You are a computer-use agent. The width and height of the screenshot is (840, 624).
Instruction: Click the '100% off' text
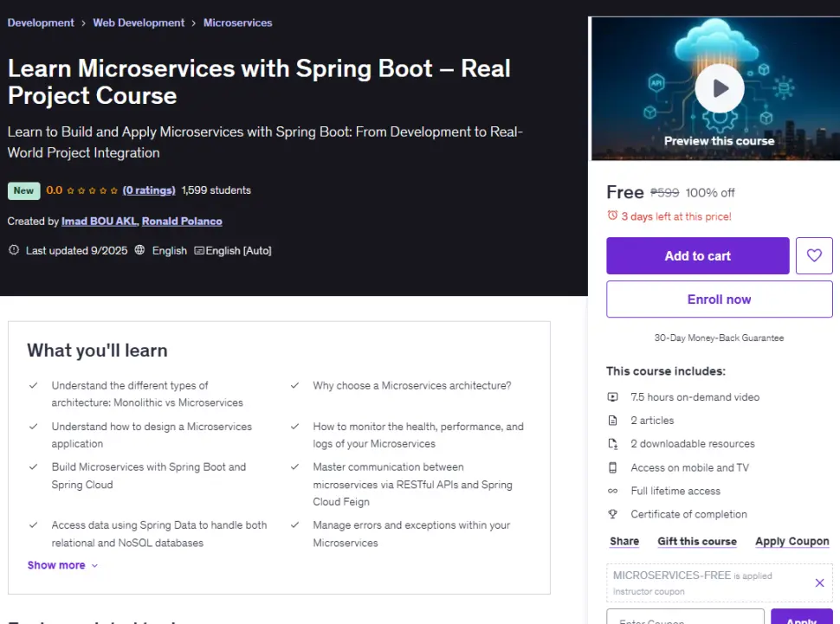click(x=710, y=193)
